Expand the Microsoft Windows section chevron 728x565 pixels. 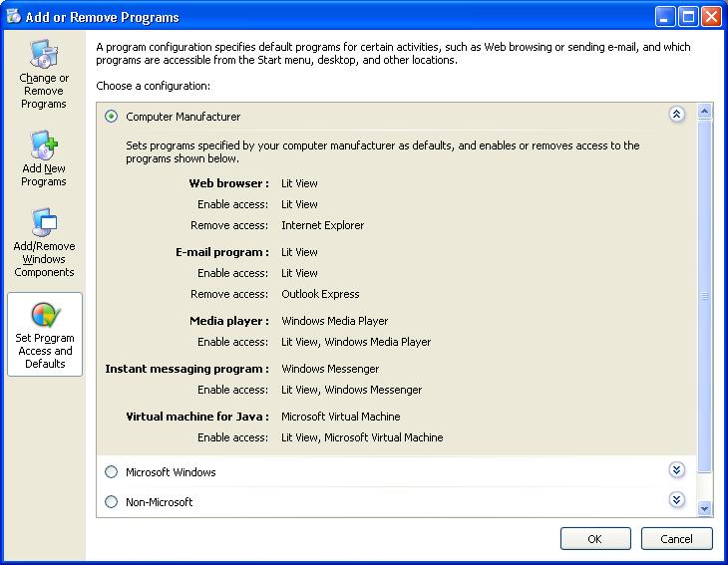click(x=676, y=470)
